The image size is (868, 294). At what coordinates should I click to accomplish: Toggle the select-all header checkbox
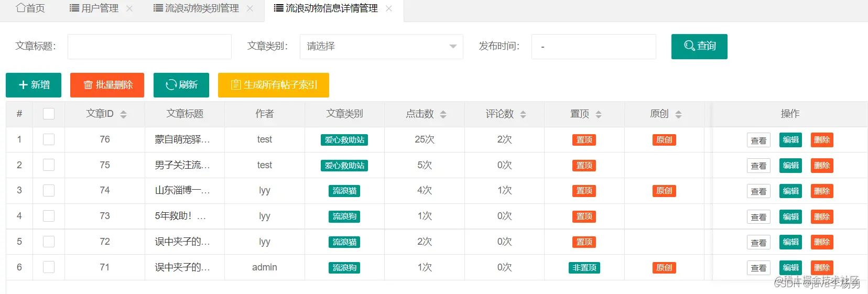coord(49,114)
